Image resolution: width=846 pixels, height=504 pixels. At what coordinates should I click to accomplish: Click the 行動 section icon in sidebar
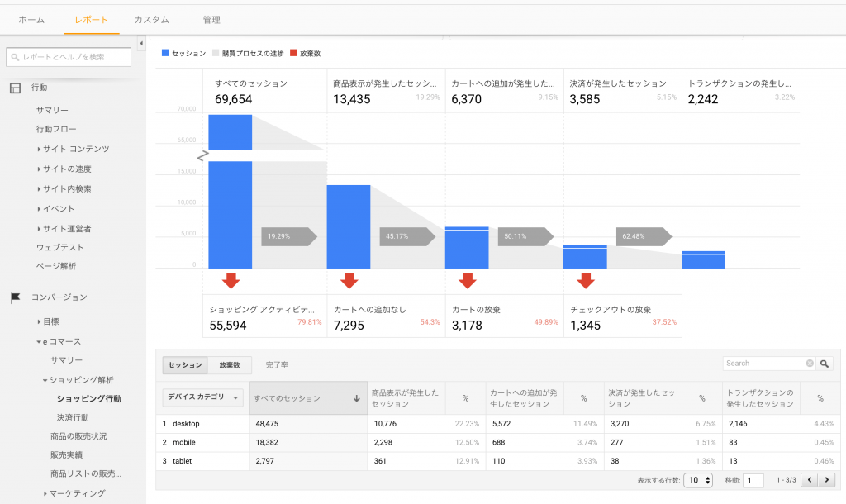15,88
